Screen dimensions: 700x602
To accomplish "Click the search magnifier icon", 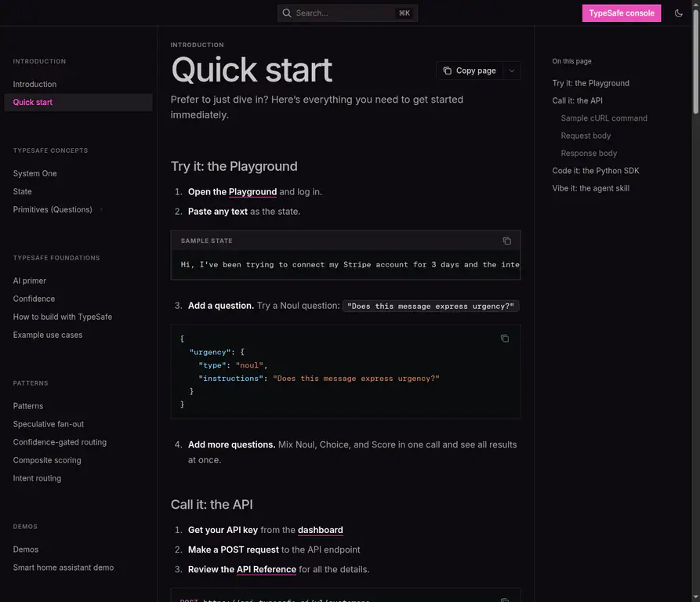I will (287, 13).
